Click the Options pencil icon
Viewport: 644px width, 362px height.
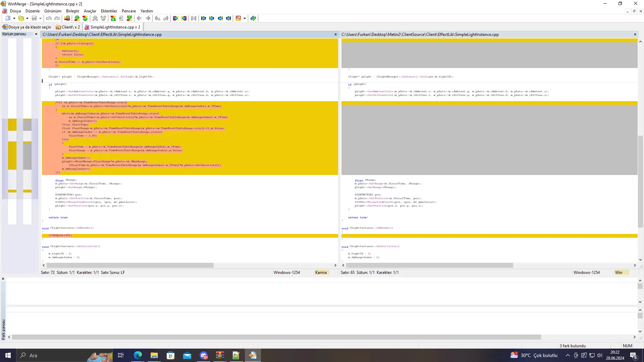coord(238,18)
